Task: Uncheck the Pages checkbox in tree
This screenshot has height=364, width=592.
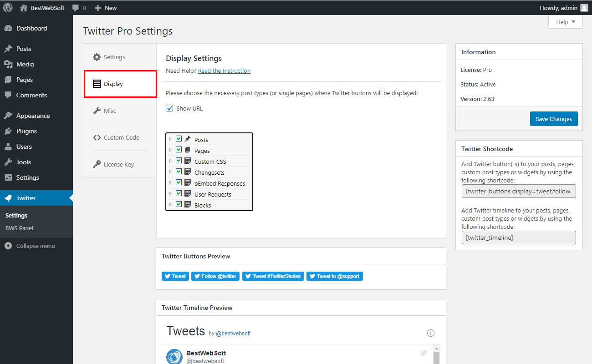Action: click(179, 150)
